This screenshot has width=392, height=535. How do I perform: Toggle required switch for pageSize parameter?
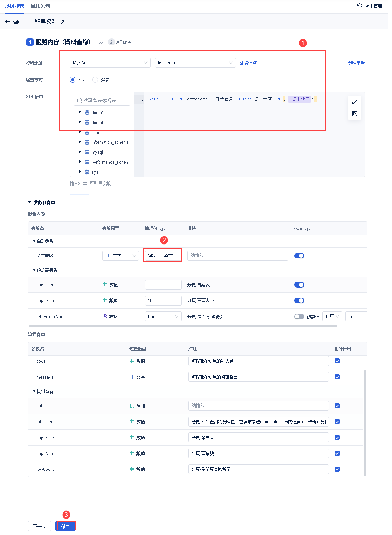pyautogui.click(x=299, y=300)
